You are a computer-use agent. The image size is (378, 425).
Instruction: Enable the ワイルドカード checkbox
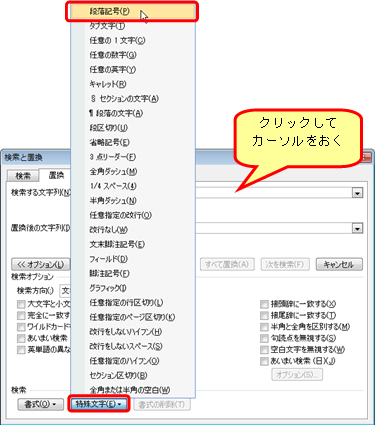coord(21,327)
